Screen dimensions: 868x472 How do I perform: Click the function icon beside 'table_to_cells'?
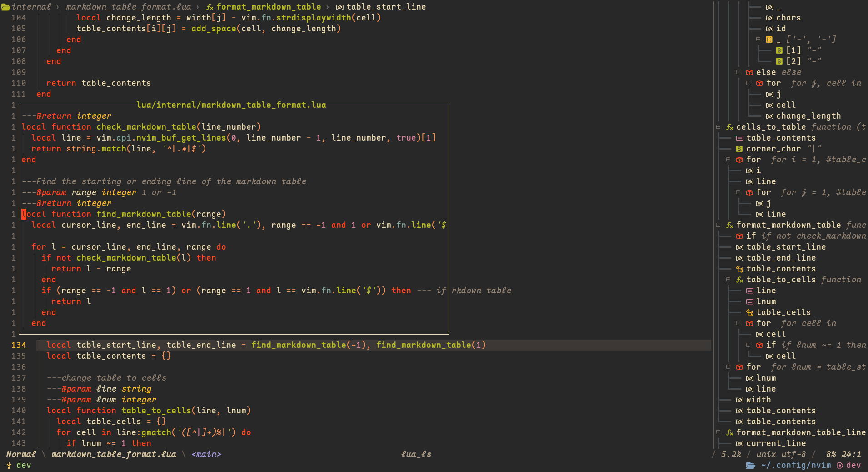(739, 280)
